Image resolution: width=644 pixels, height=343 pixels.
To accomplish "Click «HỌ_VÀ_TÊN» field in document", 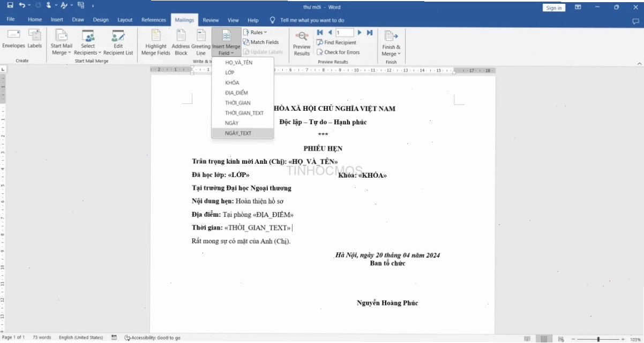I will [x=313, y=162].
